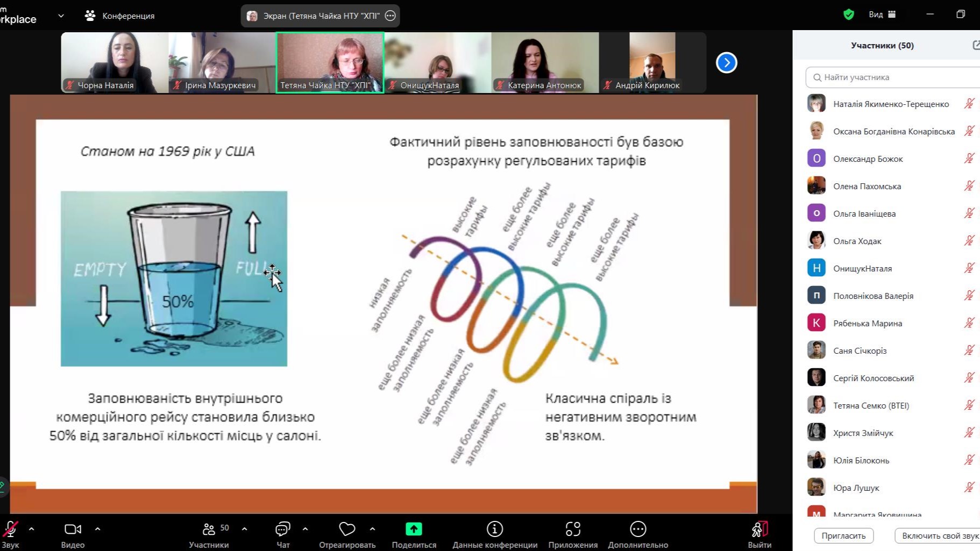The width and height of the screenshot is (980, 551).
Task: Click the green Поделиться share screen icon
Action: pos(414,529)
